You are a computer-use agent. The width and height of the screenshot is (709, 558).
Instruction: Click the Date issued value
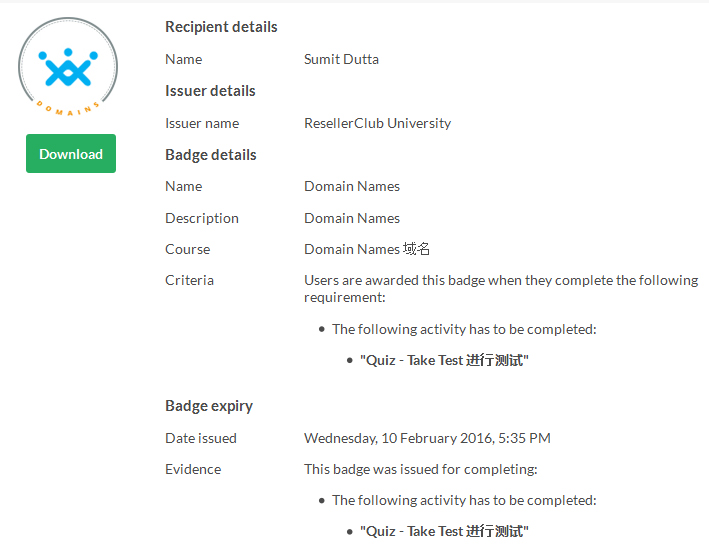click(x=427, y=438)
